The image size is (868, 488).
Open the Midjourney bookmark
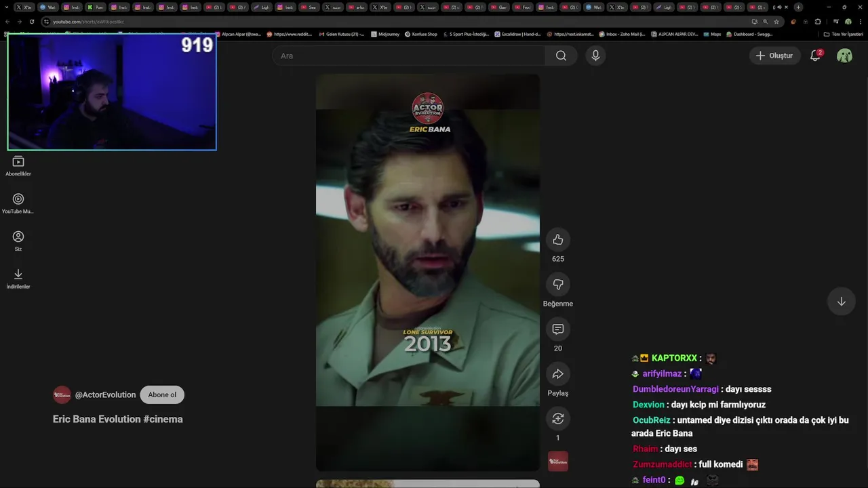[385, 34]
